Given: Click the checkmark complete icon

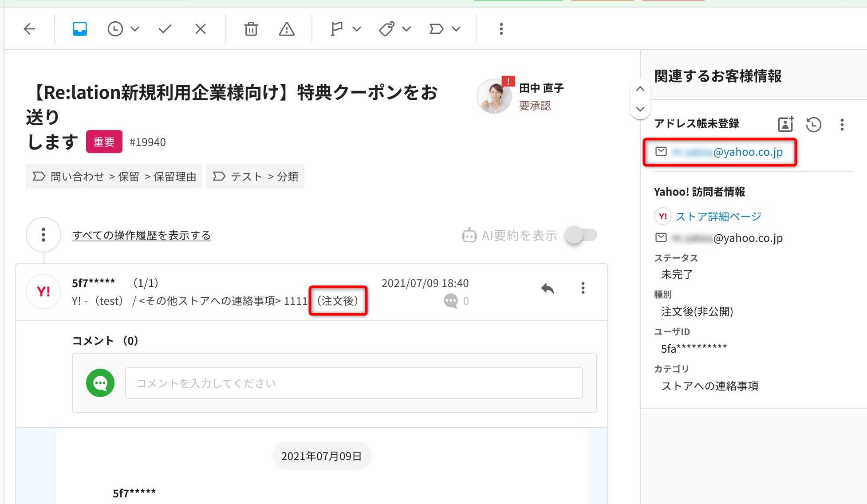Looking at the screenshot, I should [165, 29].
